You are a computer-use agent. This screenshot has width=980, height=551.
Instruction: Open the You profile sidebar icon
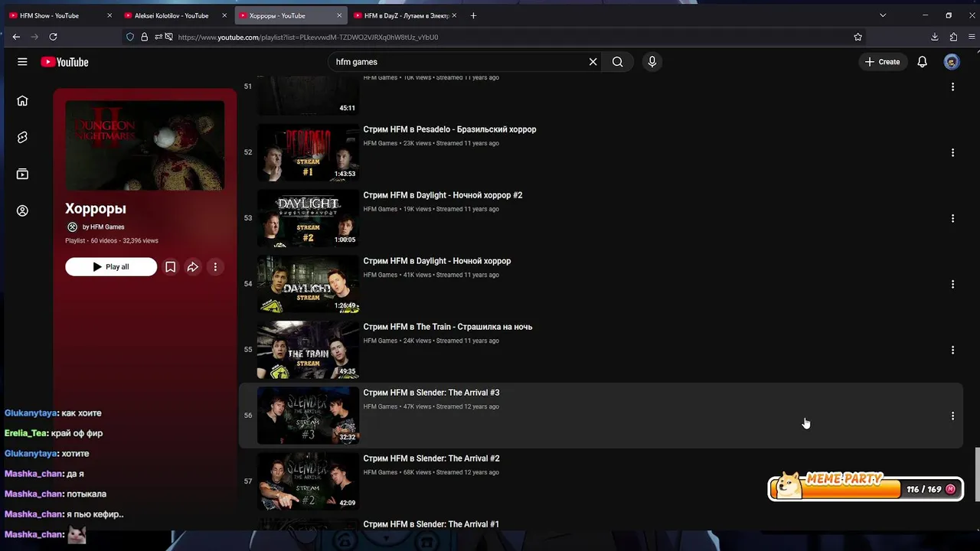[22, 210]
